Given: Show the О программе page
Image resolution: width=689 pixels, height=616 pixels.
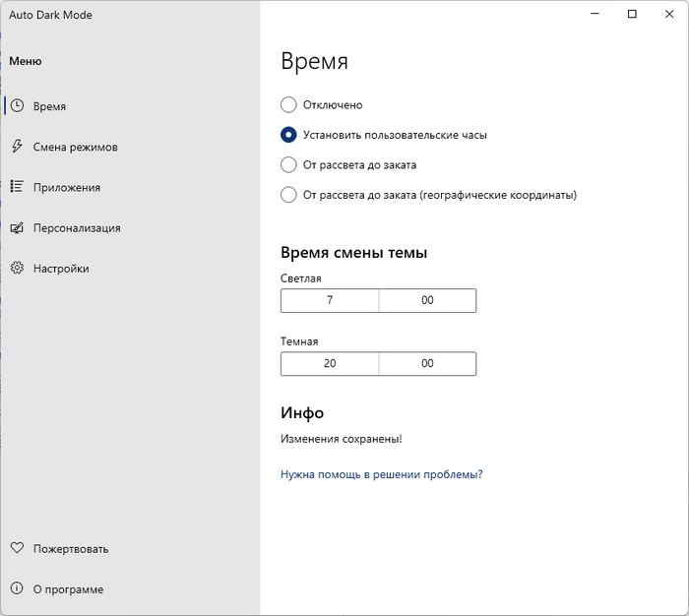Looking at the screenshot, I should [x=131, y=589].
